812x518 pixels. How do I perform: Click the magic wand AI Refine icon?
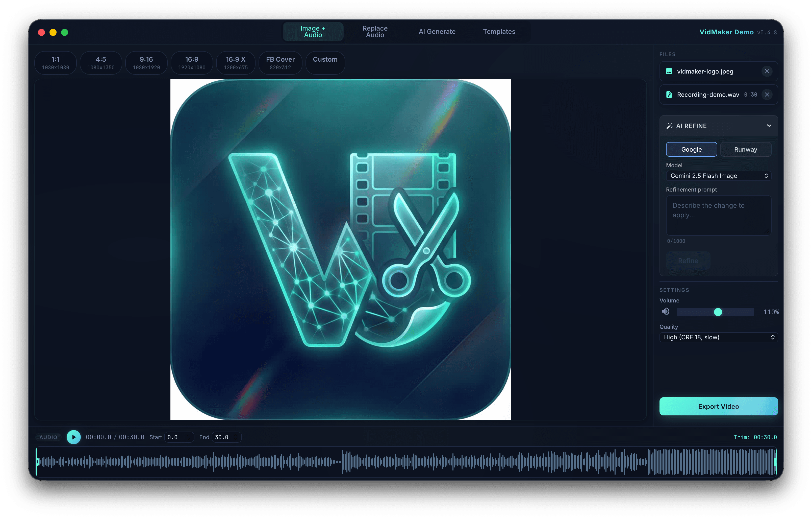coord(669,126)
